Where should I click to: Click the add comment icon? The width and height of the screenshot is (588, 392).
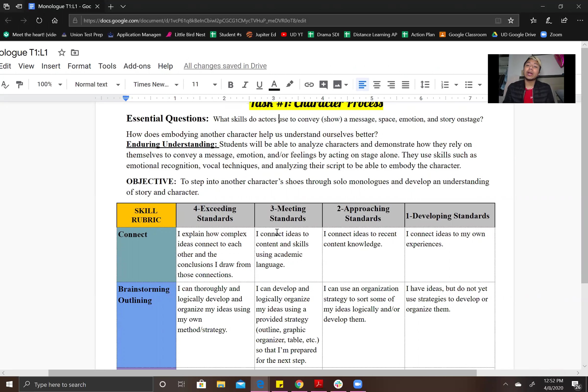point(323,85)
